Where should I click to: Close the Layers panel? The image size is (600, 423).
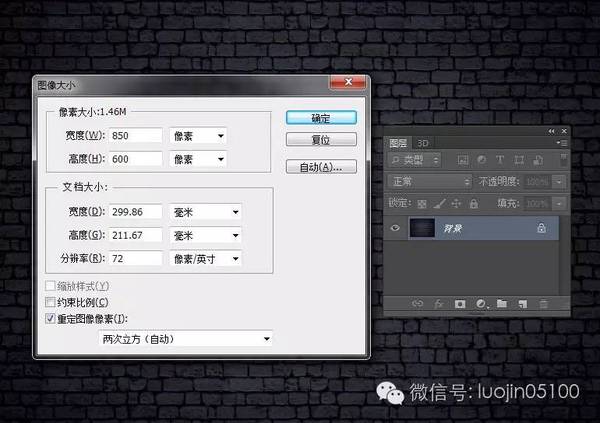[x=564, y=131]
